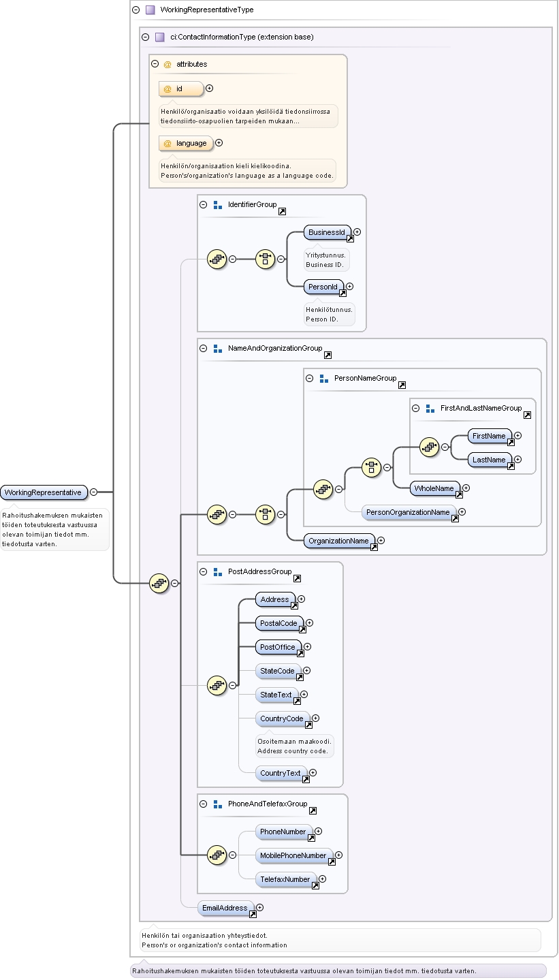Click the main sequence compositor icon
Viewport: 559px width, 980px height.
[159, 583]
